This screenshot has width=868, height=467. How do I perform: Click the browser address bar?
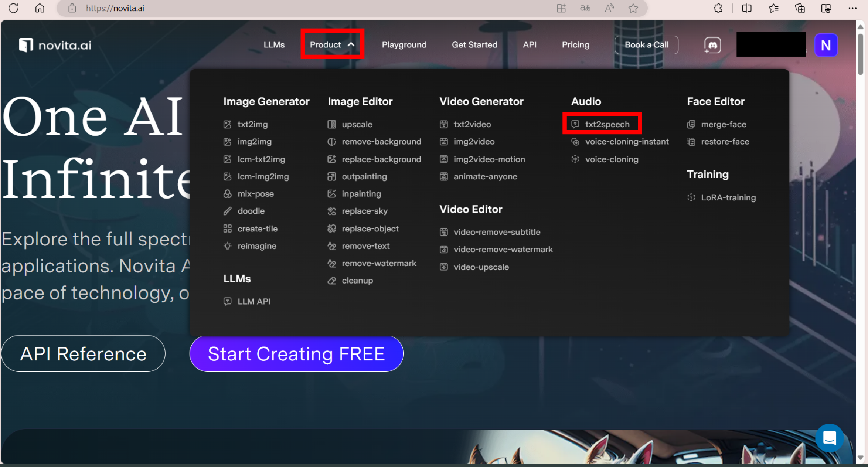294,8
